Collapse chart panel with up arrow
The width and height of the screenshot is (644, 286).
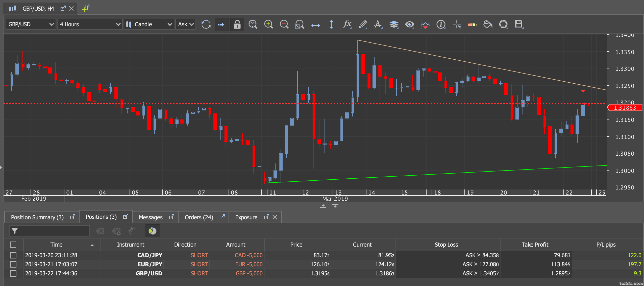click(323, 206)
